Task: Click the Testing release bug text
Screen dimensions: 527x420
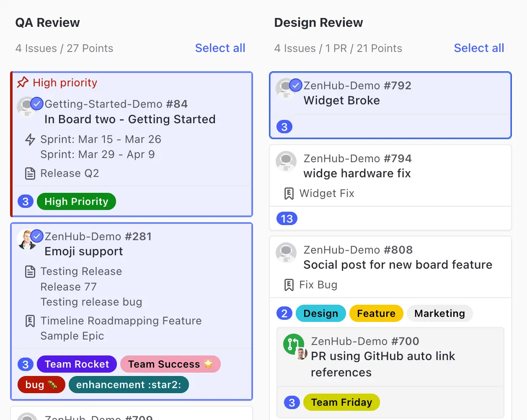Action: [x=91, y=302]
